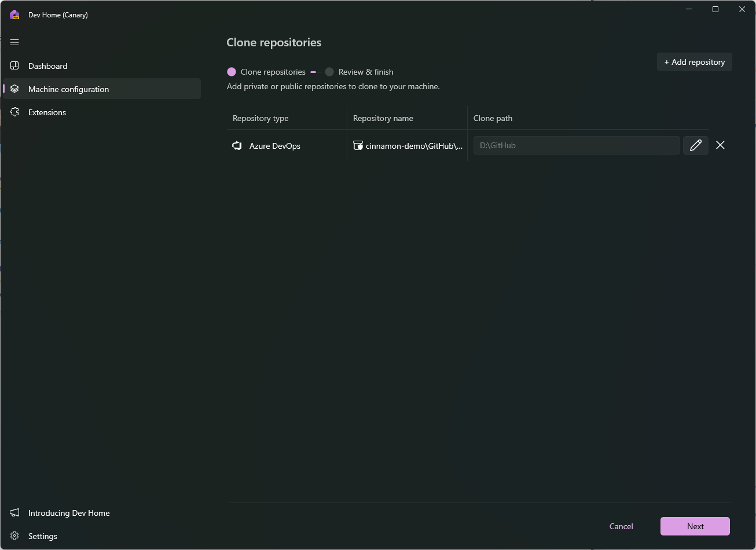Click the megaphone announcement icon

tap(14, 513)
